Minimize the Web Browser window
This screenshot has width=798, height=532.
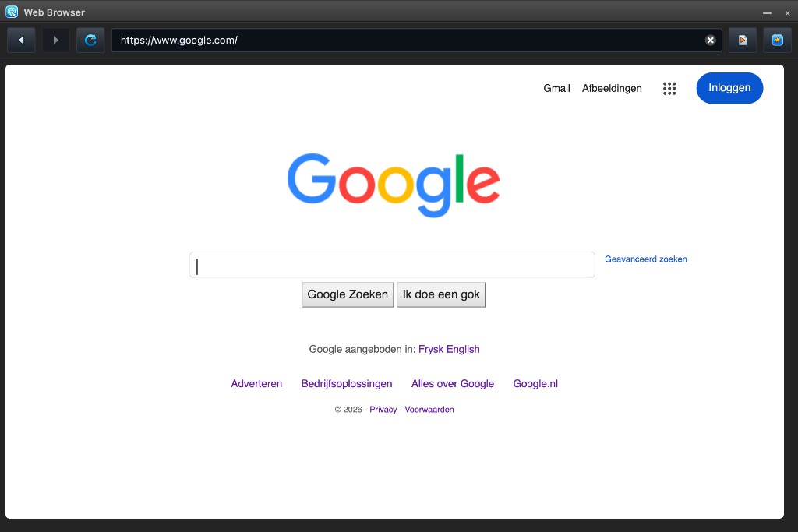[x=767, y=13]
